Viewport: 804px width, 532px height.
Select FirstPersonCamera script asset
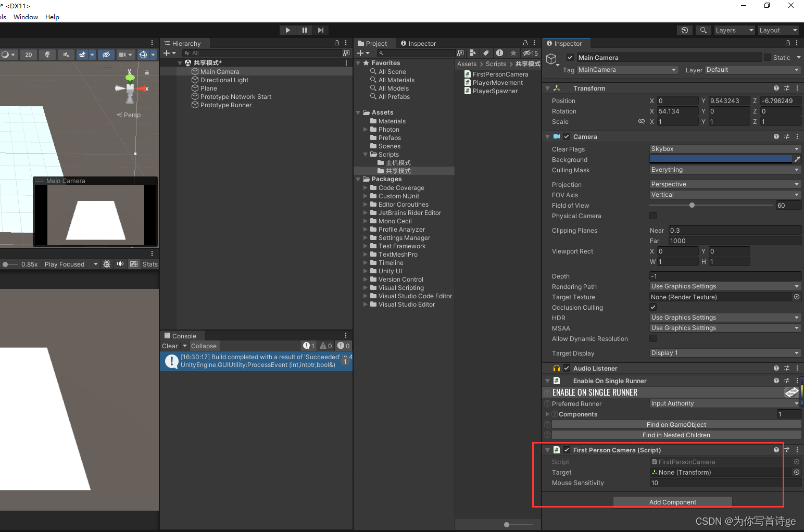[496, 74]
